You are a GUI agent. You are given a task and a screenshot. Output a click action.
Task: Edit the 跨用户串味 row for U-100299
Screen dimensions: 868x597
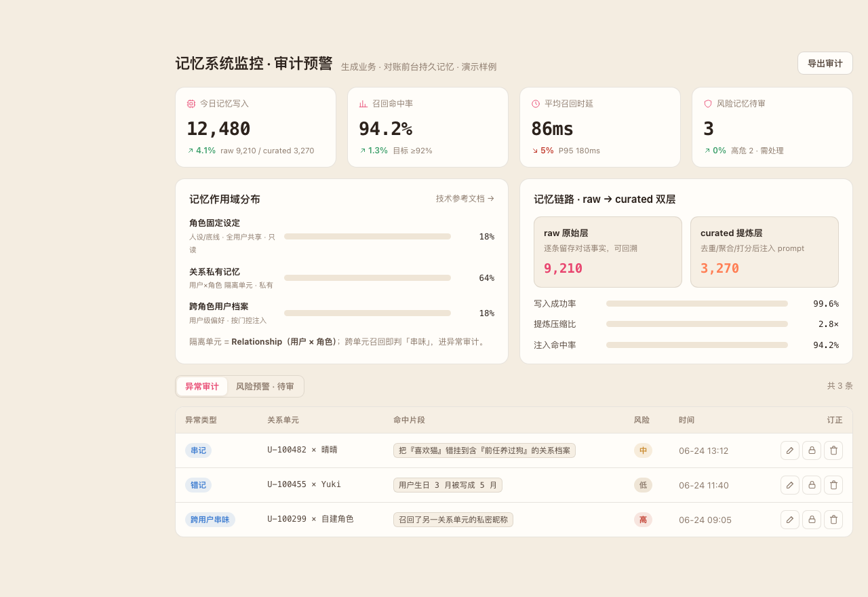[x=790, y=520]
